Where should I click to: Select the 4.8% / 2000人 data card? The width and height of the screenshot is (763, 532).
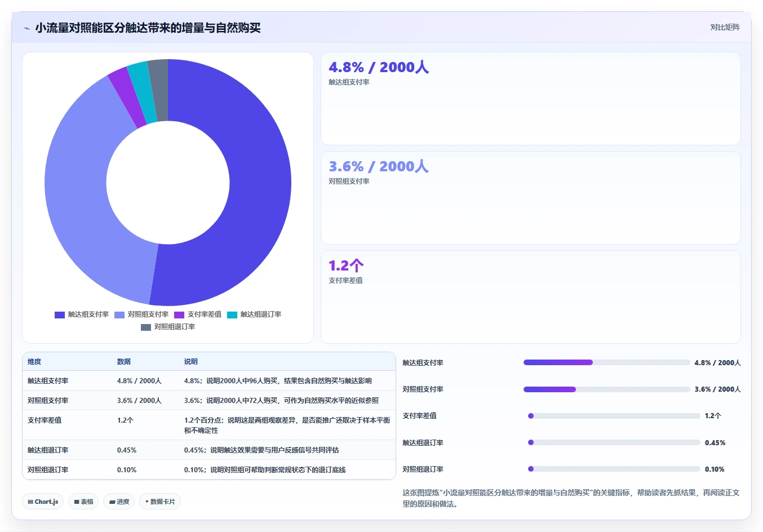point(531,99)
